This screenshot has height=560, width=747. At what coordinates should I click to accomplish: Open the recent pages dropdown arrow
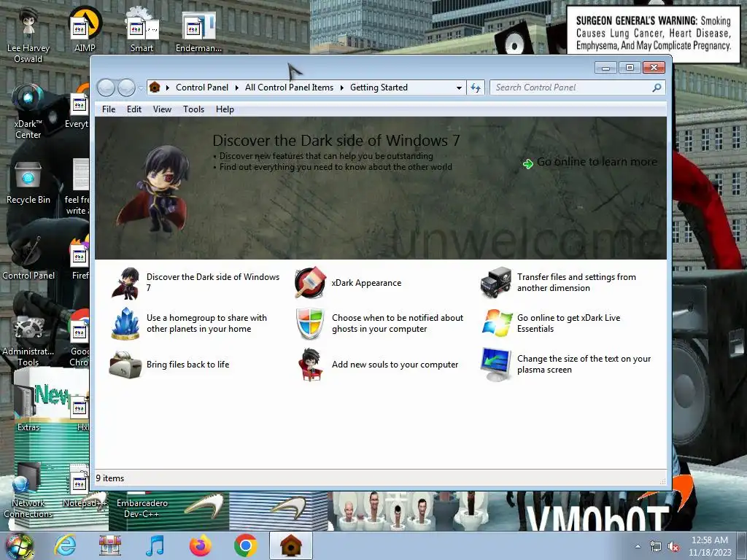pyautogui.click(x=140, y=87)
